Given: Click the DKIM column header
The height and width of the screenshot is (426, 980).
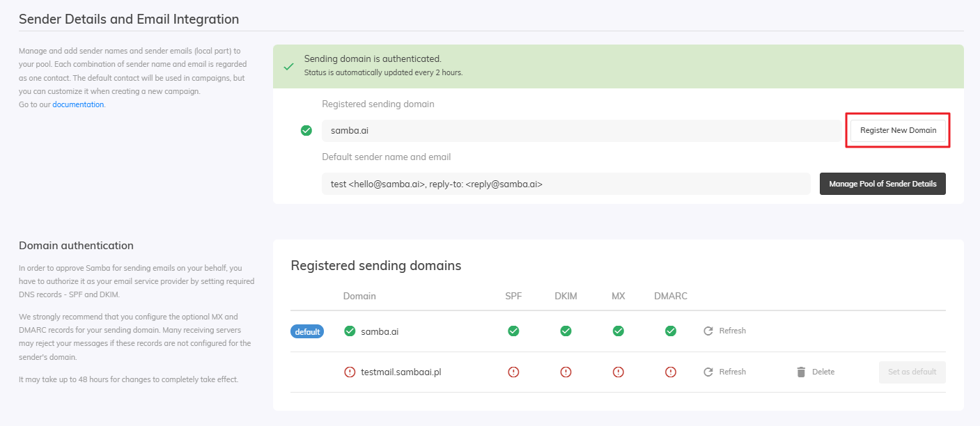Looking at the screenshot, I should pyautogui.click(x=566, y=296).
